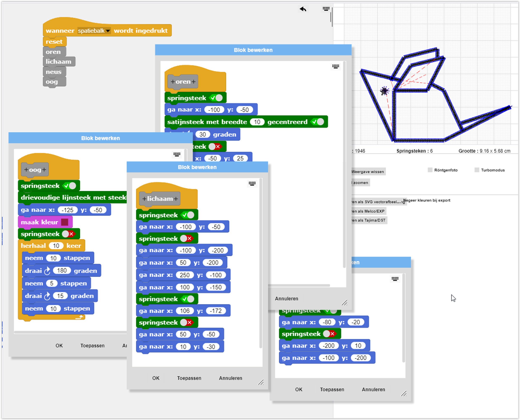Toggle first springsteek switch in oog editor

[x=69, y=186]
